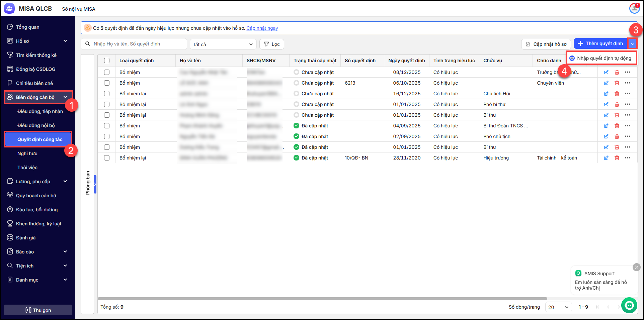Expand the Lương, phụ cấp menu
Viewport: 644px width, 320px height.
coord(37,182)
